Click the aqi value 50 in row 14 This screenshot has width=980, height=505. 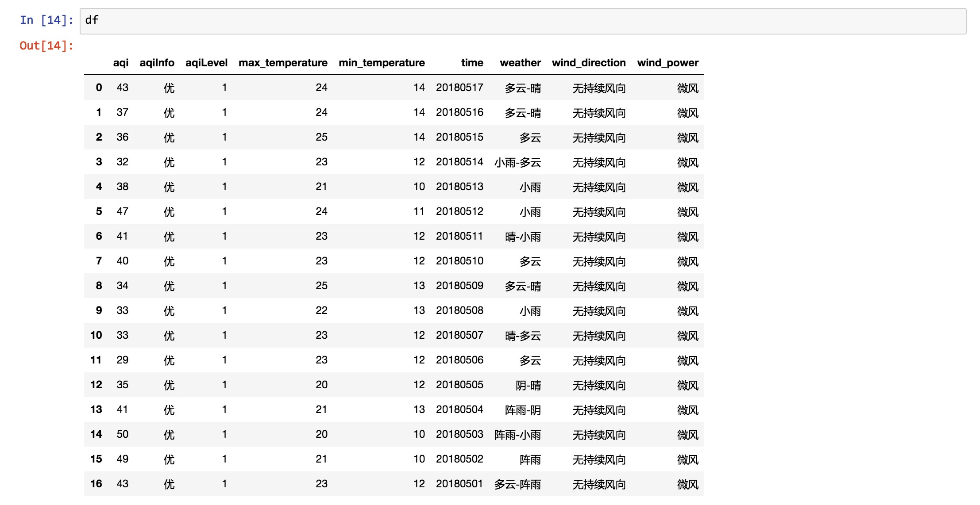click(x=122, y=434)
